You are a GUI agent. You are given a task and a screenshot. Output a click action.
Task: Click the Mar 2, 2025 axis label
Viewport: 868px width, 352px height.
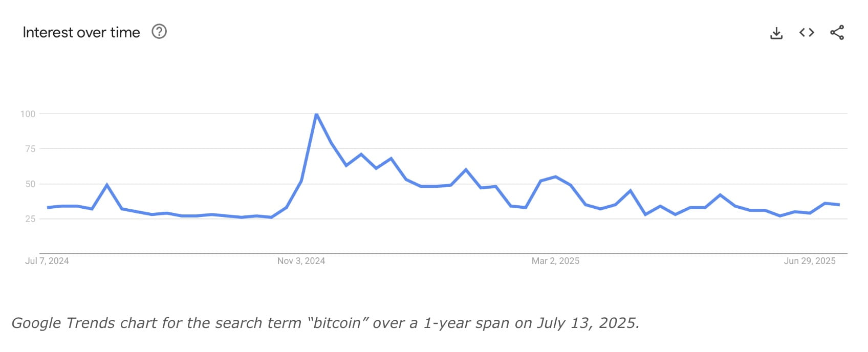click(555, 261)
